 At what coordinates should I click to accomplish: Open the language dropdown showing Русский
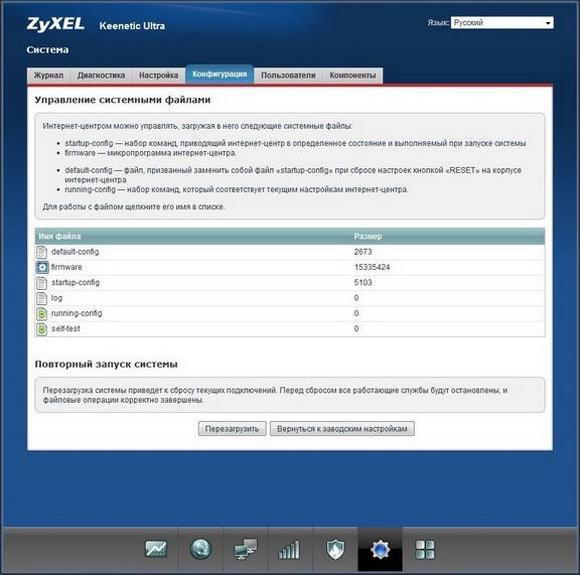(502, 23)
